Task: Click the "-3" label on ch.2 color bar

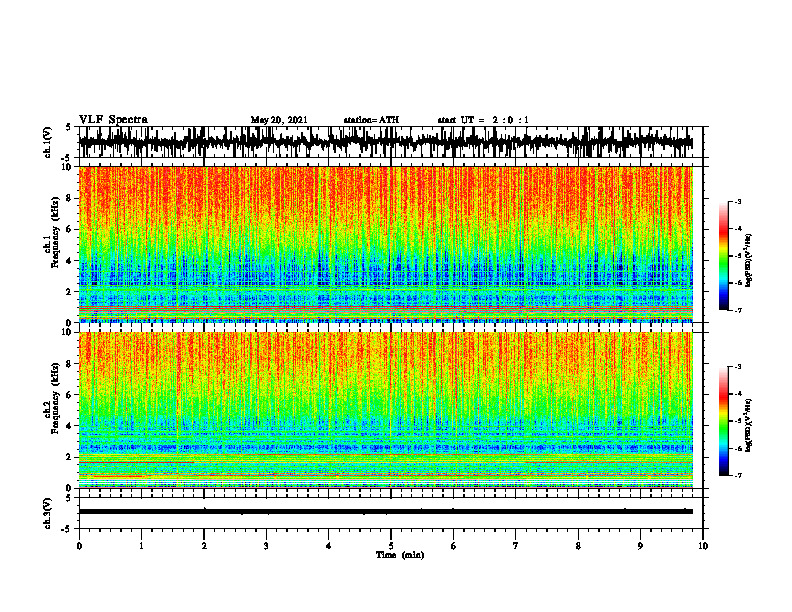Action: coord(738,367)
